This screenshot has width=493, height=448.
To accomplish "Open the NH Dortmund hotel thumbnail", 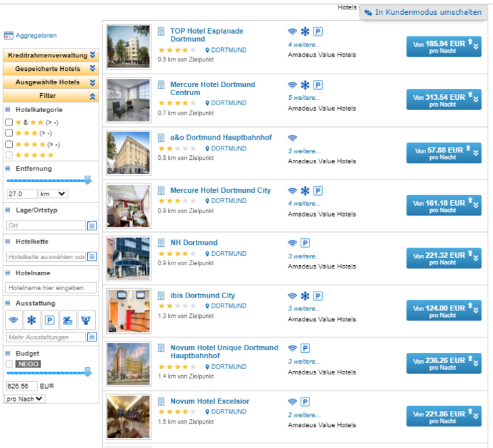I will 128,258.
